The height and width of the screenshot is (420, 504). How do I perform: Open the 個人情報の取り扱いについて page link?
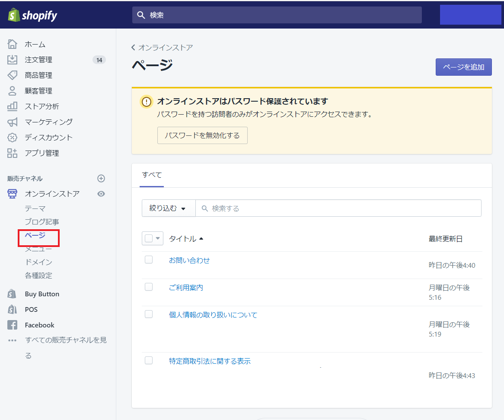tap(213, 315)
